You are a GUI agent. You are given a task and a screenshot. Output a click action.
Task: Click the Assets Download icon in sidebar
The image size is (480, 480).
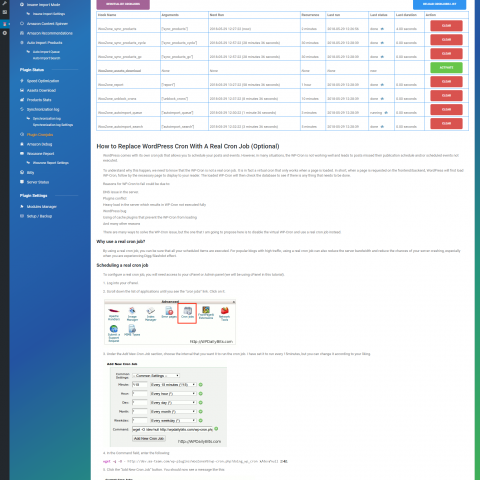(x=22, y=90)
